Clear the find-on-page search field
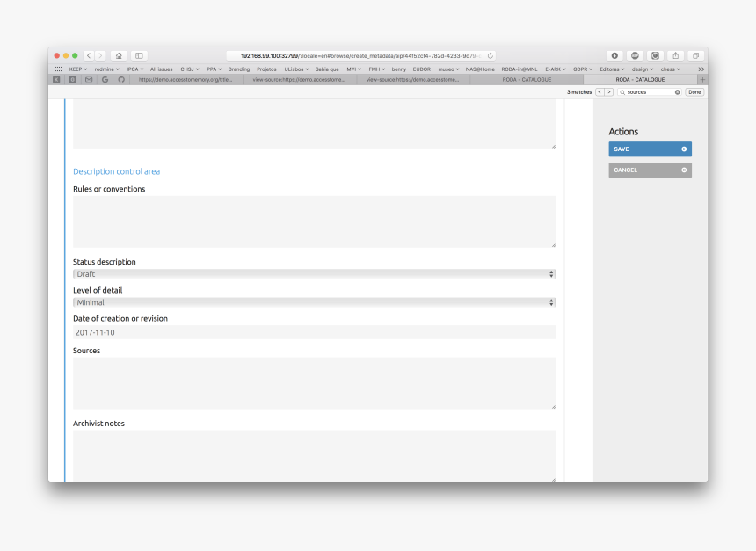This screenshot has width=756, height=551. [677, 91]
